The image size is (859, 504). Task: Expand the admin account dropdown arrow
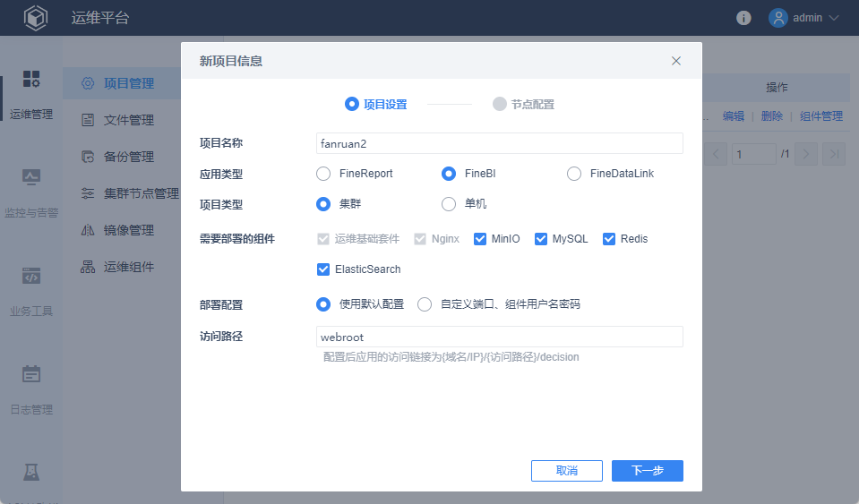(x=834, y=18)
